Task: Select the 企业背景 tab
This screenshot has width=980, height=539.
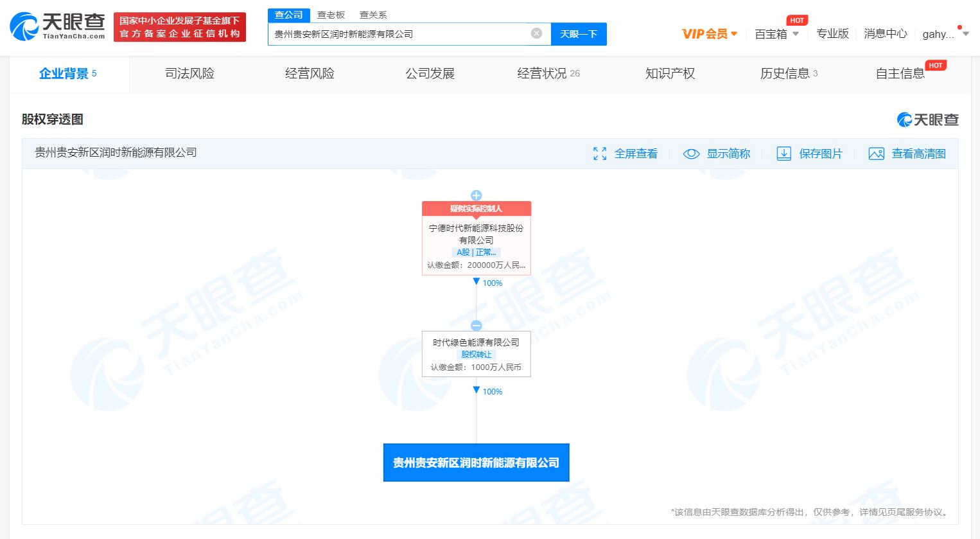Action: [68, 73]
